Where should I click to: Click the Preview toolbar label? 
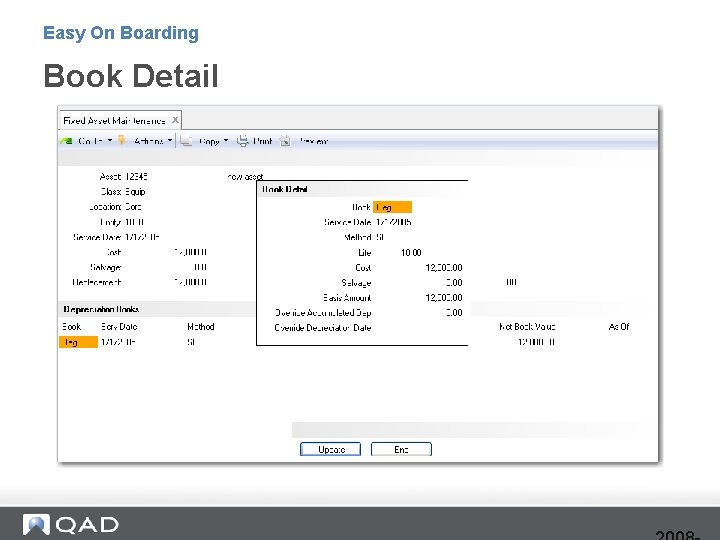pyautogui.click(x=314, y=141)
